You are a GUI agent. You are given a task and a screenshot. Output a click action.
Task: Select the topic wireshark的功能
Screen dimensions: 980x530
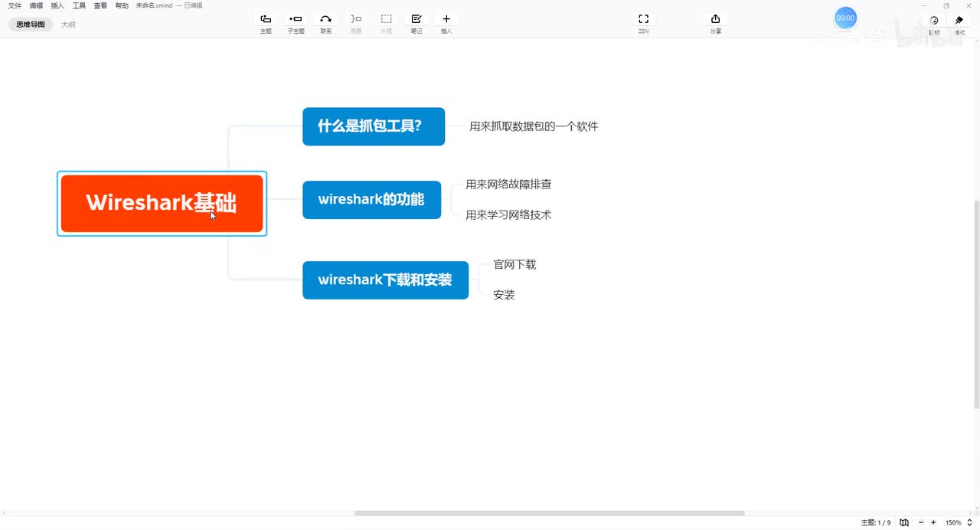pos(371,200)
